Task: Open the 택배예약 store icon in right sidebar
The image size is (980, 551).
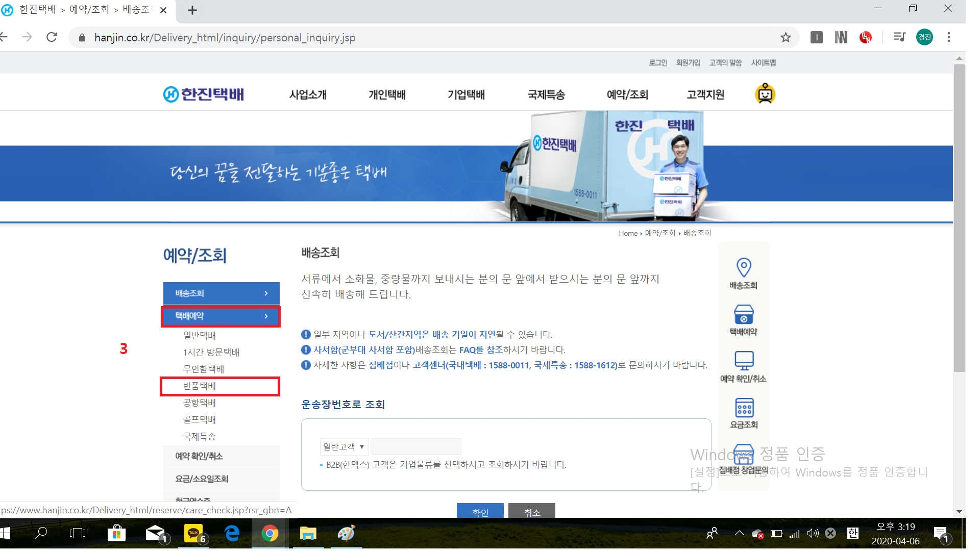Action: point(744,315)
